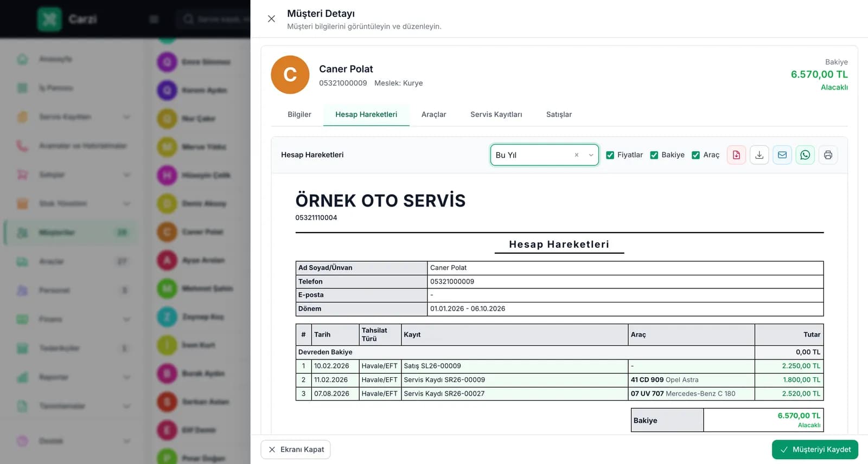
Task: Close the Müşteri Detayı panel with X
Action: coord(271,19)
